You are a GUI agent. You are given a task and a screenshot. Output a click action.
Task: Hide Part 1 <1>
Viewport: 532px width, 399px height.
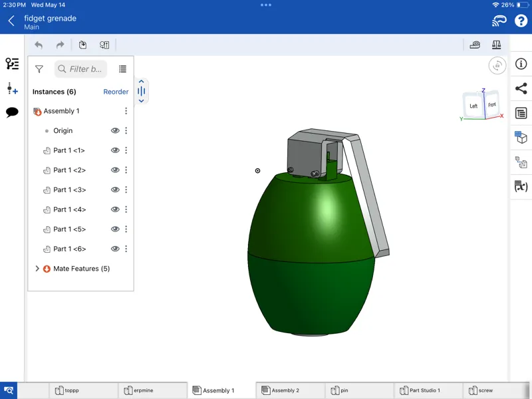(x=115, y=150)
